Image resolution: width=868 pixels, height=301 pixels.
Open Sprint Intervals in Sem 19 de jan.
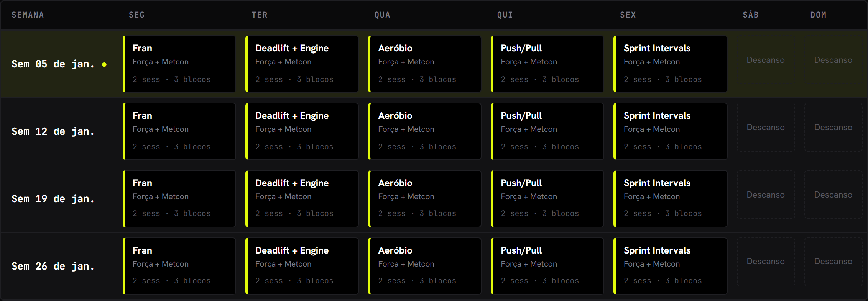(671, 199)
